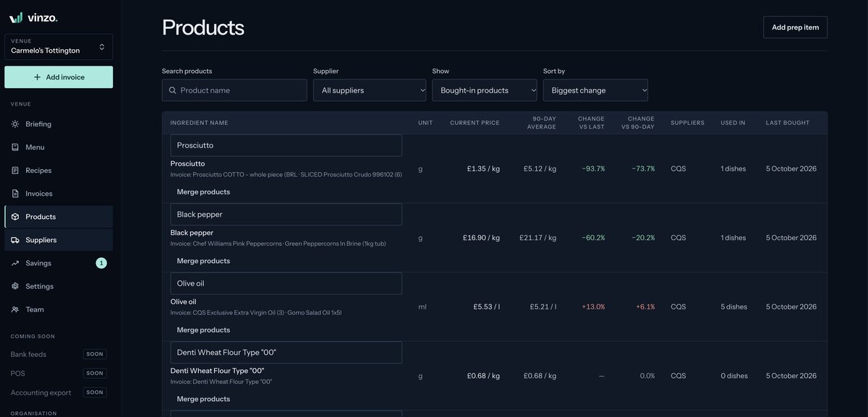
Task: Go to Briefing in sidebar
Action: 59,124
